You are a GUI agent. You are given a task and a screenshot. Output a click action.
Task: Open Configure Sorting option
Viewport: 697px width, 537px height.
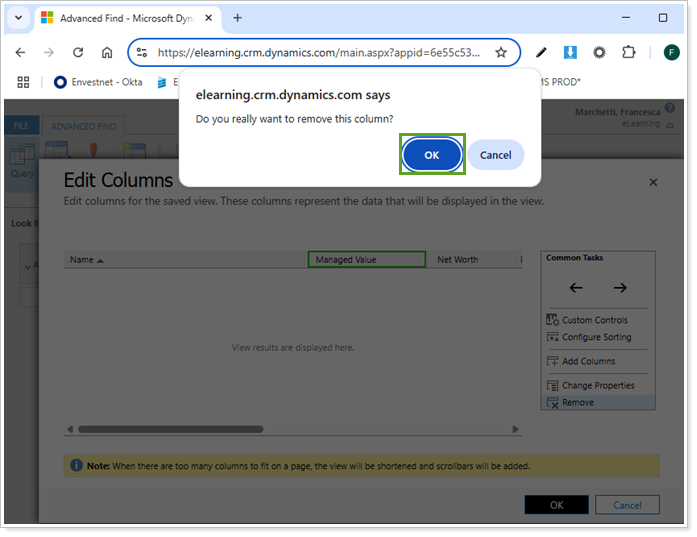coord(596,337)
